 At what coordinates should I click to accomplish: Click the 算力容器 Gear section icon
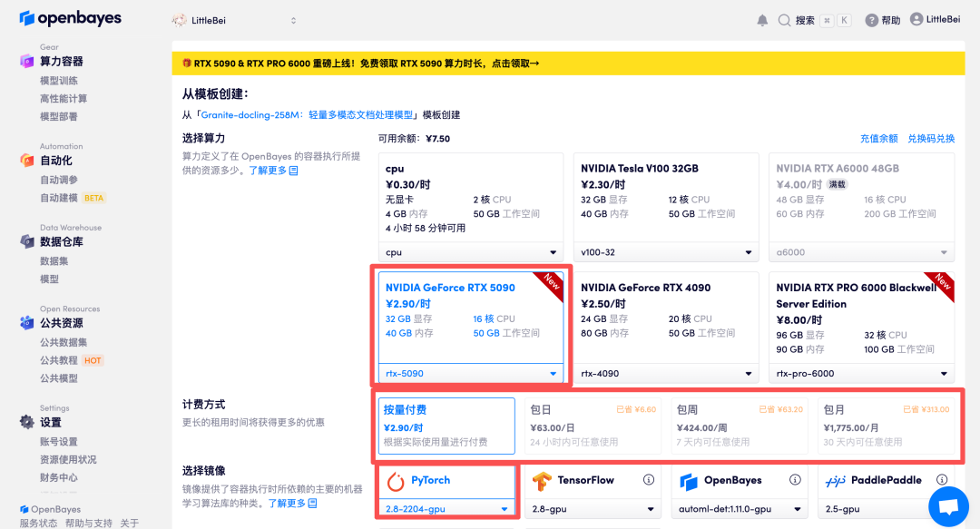[27, 61]
